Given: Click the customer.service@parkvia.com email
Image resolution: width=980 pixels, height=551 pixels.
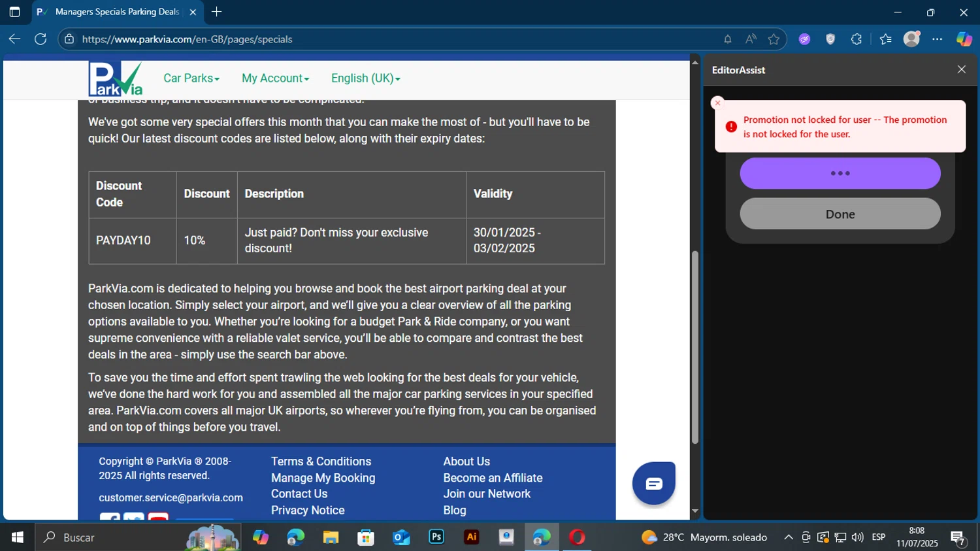Looking at the screenshot, I should pos(171,498).
